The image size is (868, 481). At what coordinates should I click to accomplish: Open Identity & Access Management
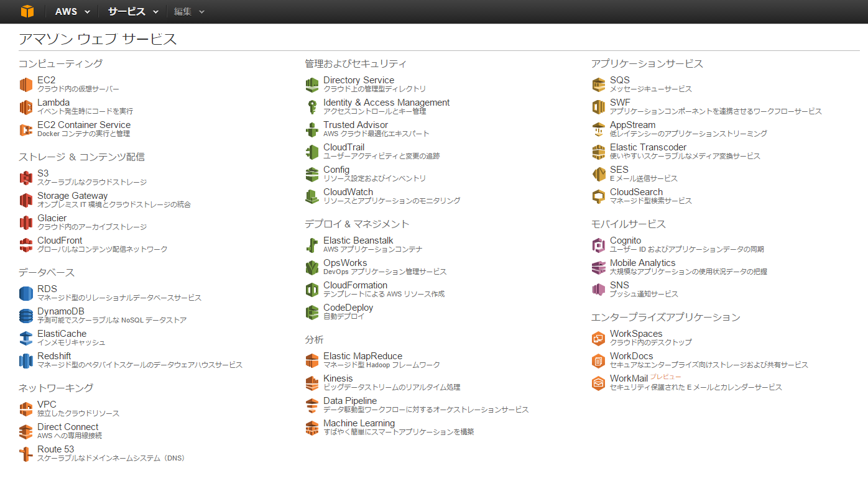pos(387,102)
